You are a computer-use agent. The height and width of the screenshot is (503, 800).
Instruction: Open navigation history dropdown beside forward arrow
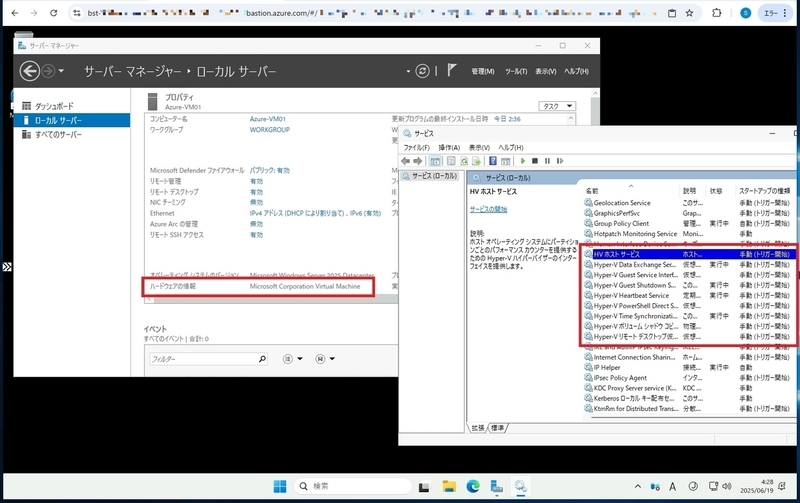(61, 71)
